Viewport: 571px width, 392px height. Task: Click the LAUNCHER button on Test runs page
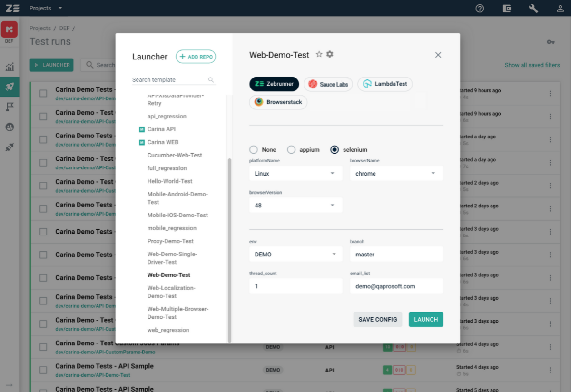[51, 65]
